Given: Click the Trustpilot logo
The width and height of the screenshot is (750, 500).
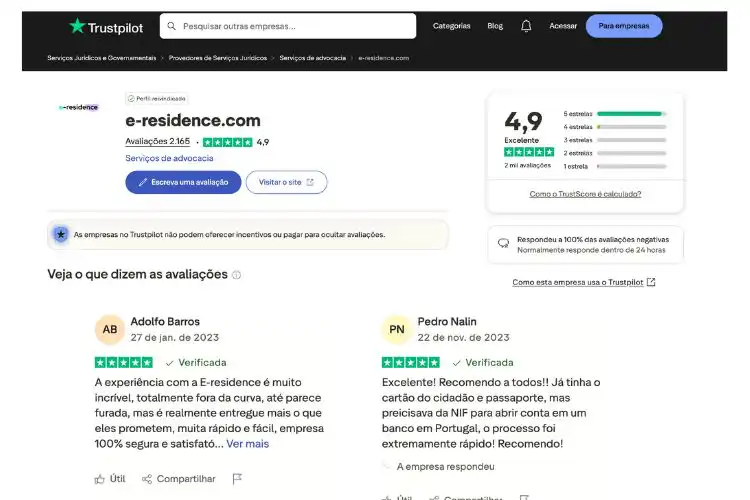Looking at the screenshot, I should point(106,26).
